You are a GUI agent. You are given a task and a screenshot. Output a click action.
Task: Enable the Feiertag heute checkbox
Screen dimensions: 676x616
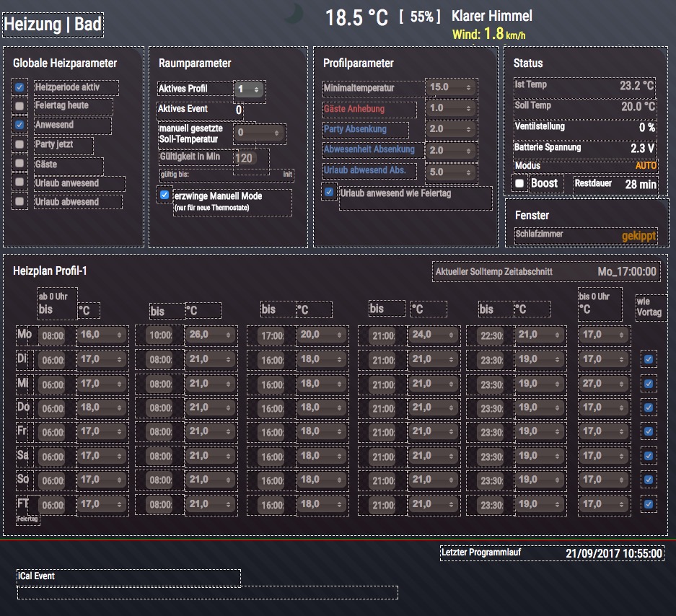[19, 106]
